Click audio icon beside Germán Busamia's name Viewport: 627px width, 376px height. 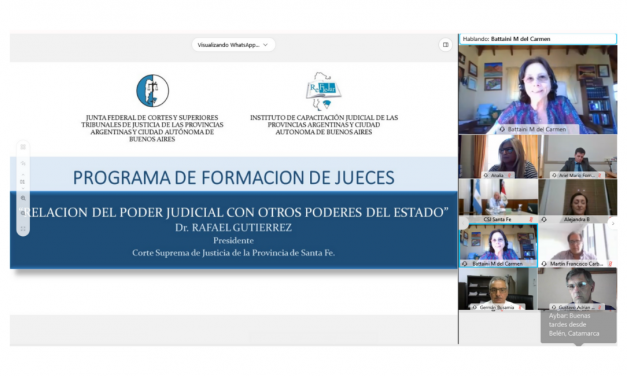pos(475,307)
